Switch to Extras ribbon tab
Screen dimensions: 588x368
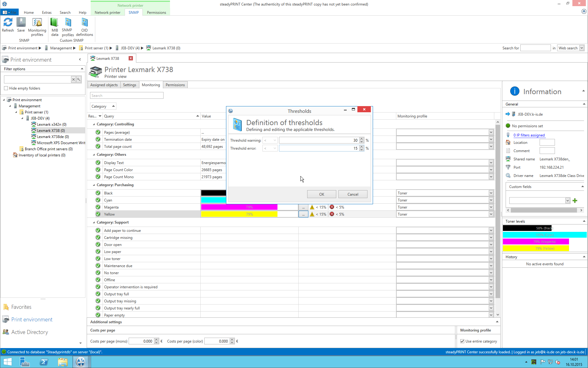(47, 13)
